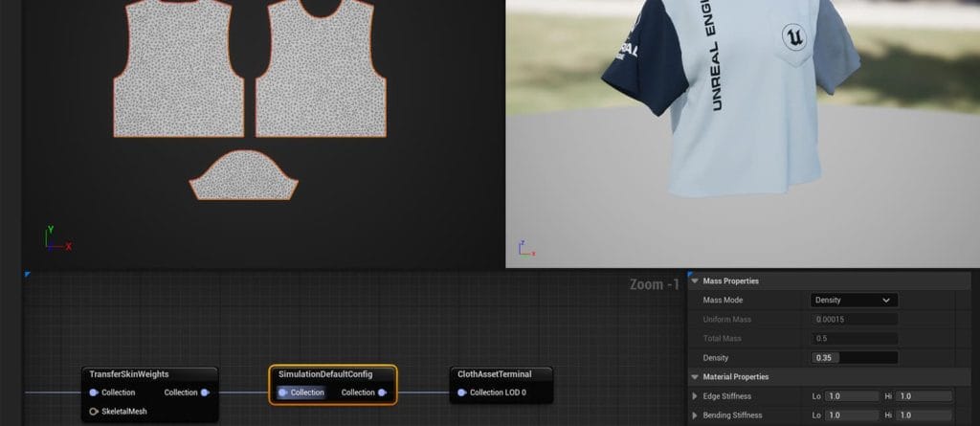Click the SkeletalMesh input pin
This screenshot has width=980, height=426.
click(94, 411)
